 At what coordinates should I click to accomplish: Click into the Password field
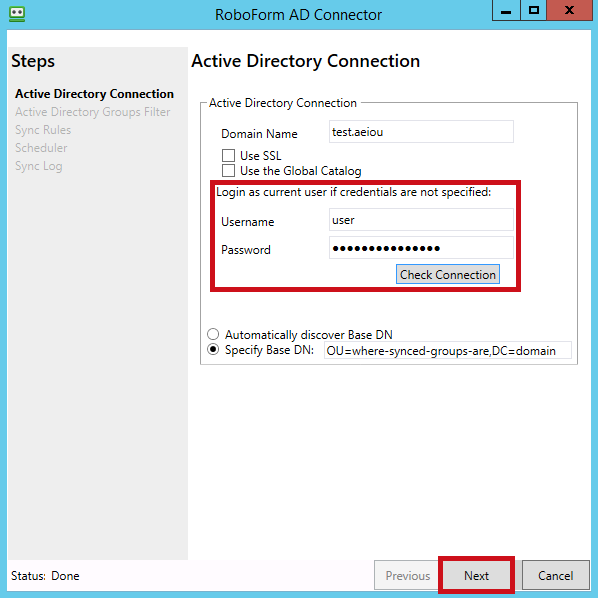pyautogui.click(x=421, y=248)
